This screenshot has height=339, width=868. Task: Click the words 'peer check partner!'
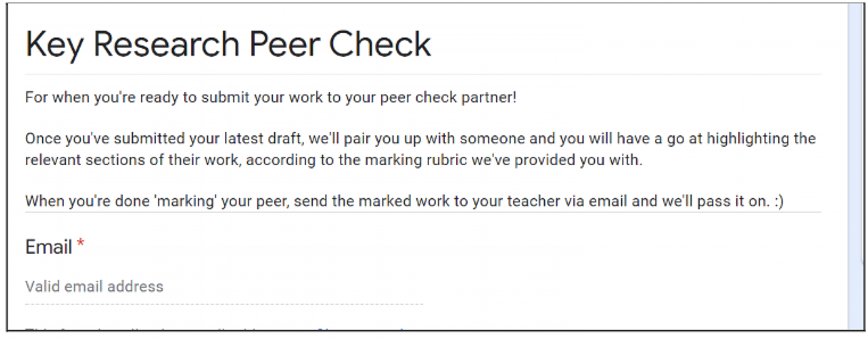click(x=448, y=97)
